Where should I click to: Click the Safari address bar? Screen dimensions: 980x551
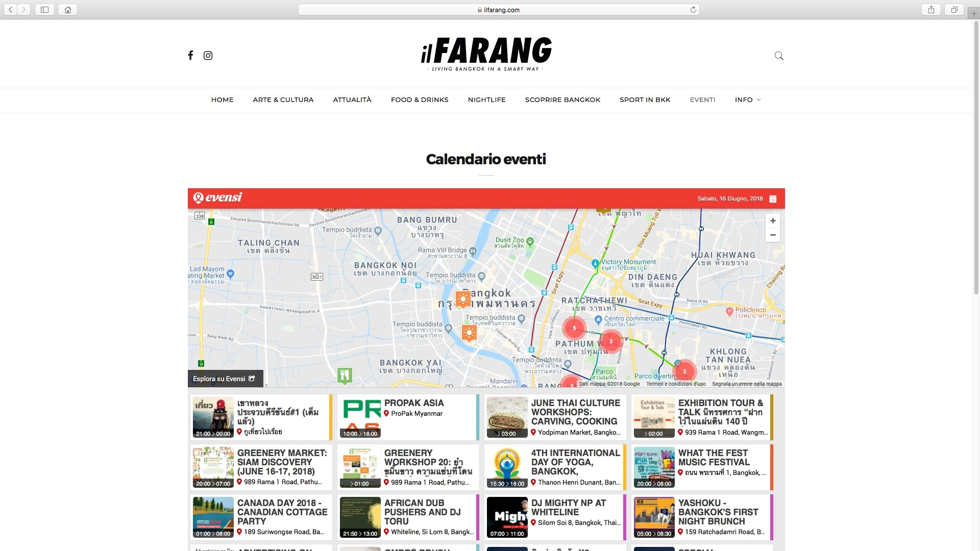pyautogui.click(x=498, y=10)
